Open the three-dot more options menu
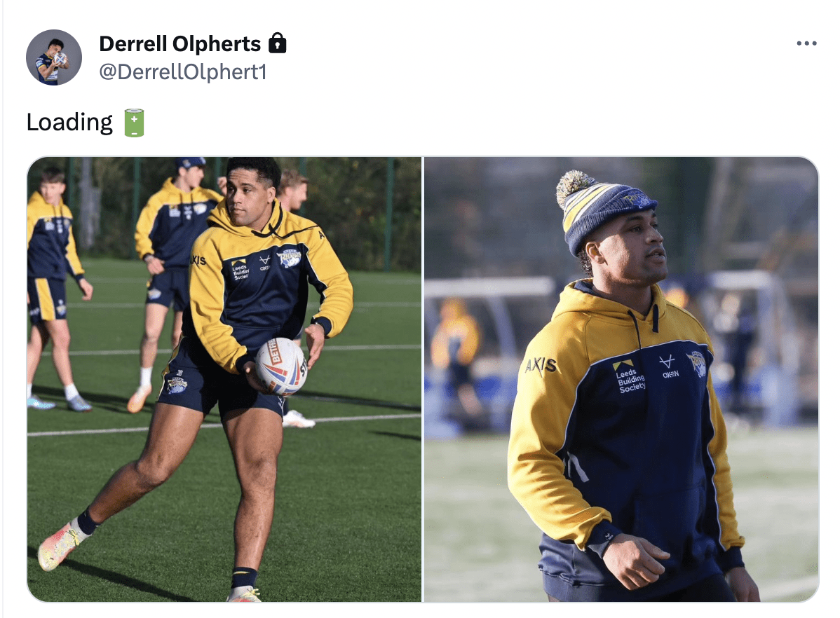This screenshot has height=618, width=840. point(806,43)
